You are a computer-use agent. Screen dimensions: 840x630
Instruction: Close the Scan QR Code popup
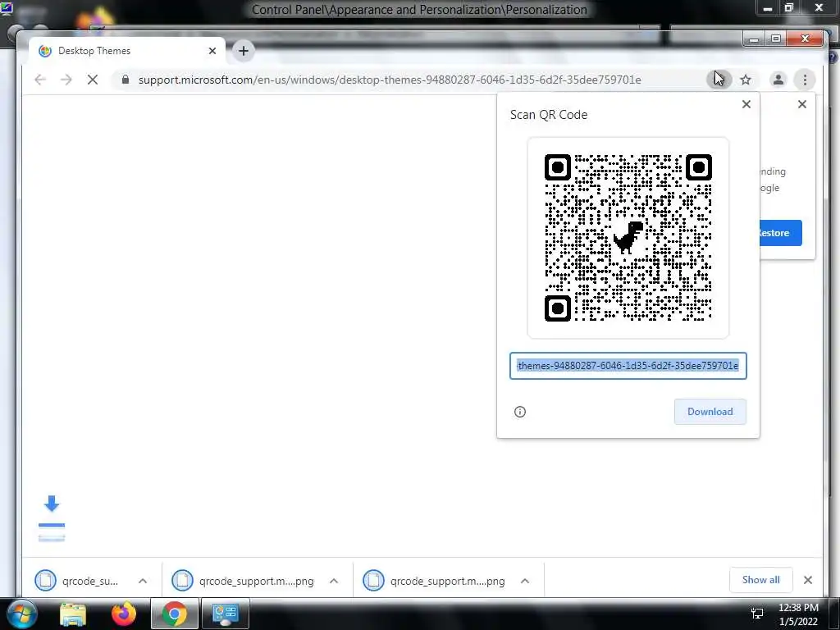(x=746, y=104)
